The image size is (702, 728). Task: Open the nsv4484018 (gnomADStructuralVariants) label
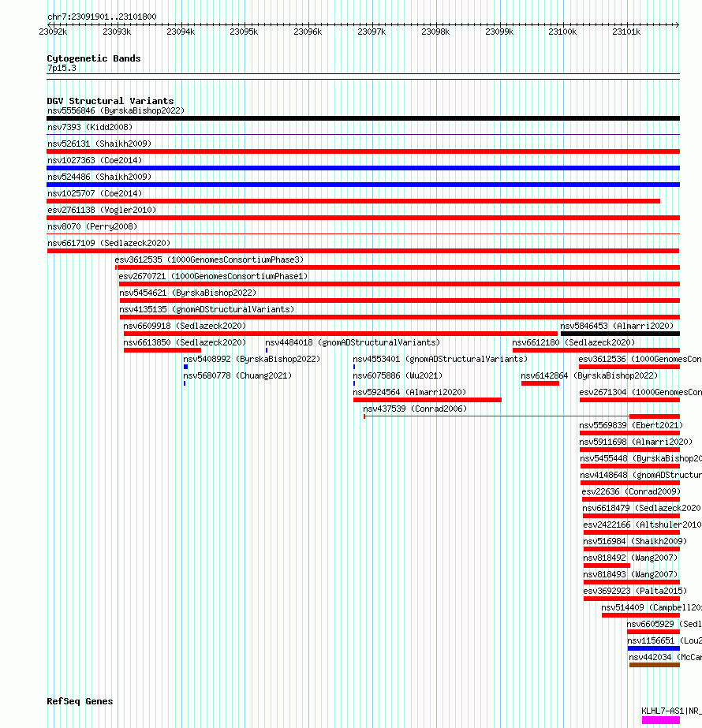coord(353,342)
